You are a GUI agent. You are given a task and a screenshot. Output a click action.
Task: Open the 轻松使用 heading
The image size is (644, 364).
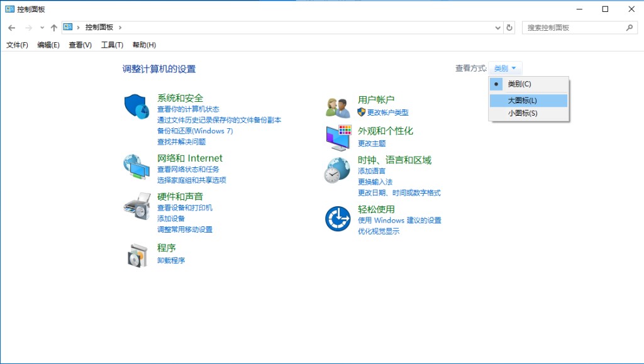(376, 209)
